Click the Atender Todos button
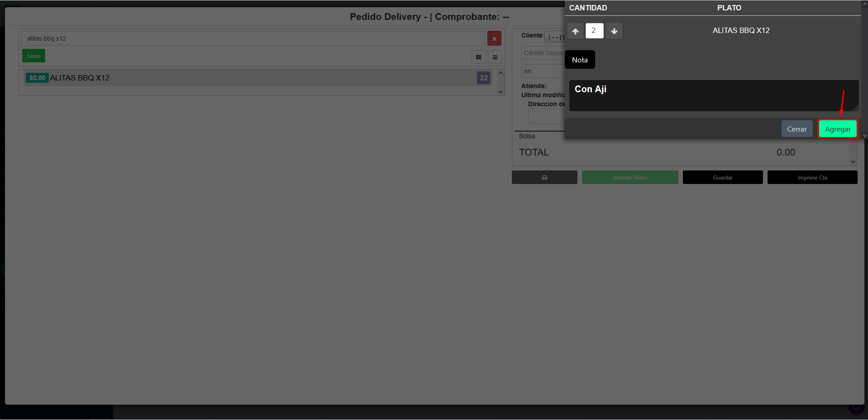 (x=630, y=177)
